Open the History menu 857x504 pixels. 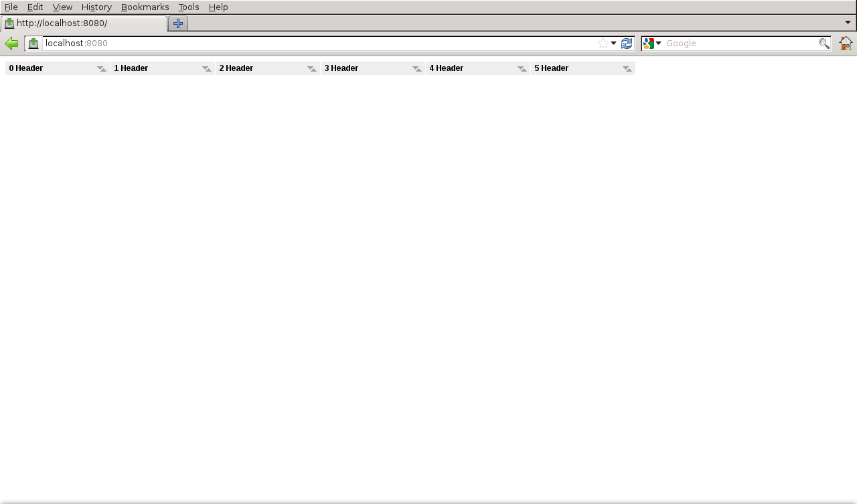click(96, 7)
